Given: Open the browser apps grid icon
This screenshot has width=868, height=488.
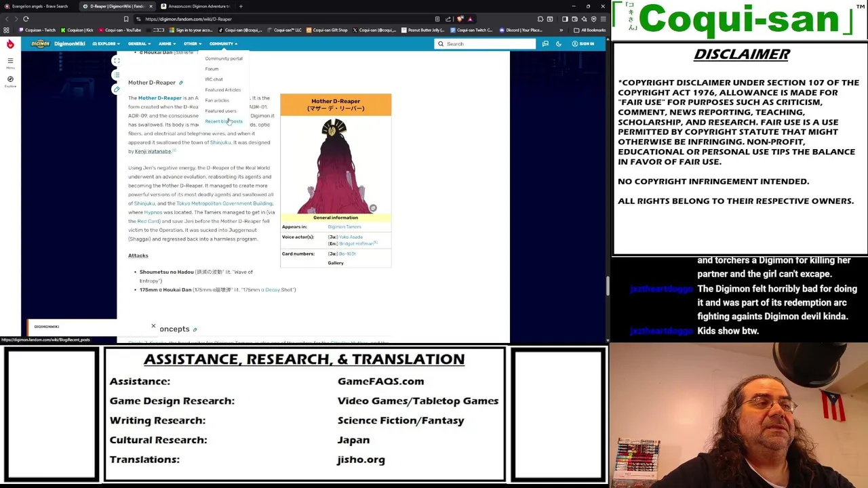Looking at the screenshot, I should click(x=6, y=30).
